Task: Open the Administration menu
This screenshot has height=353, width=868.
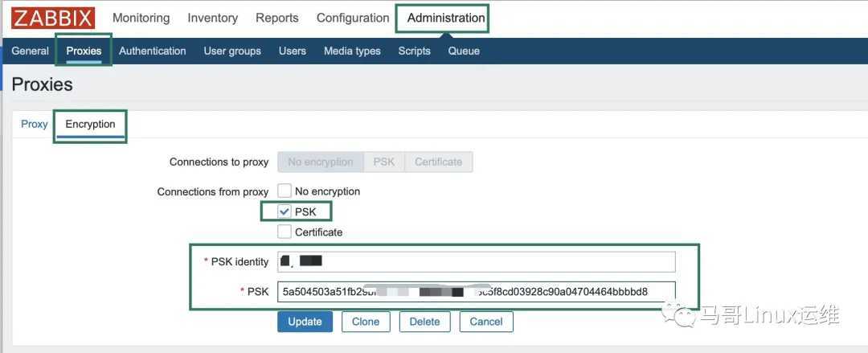Action: (x=445, y=18)
